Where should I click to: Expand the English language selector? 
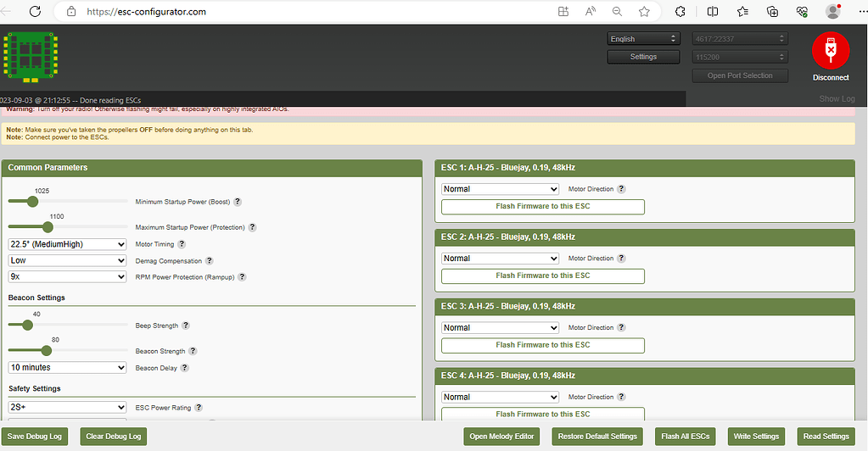644,39
